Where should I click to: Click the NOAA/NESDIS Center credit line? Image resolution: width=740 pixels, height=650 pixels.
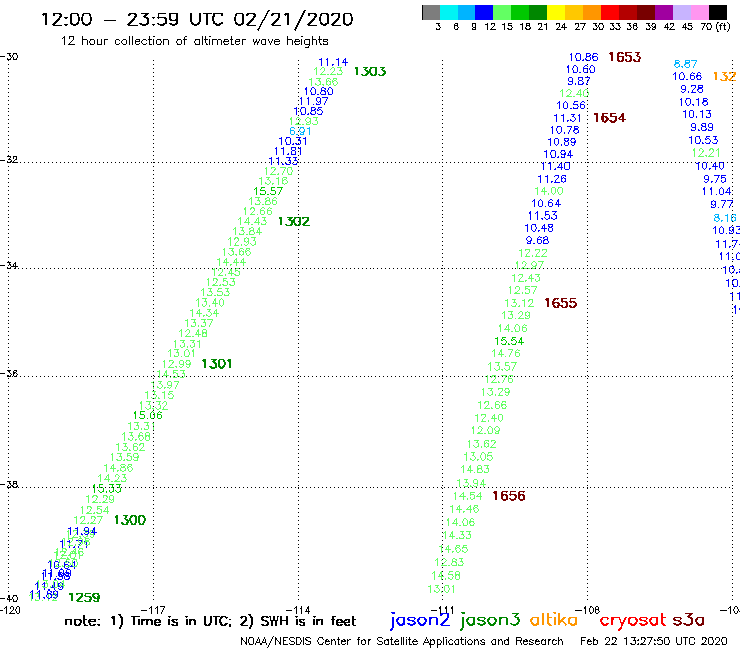click(402, 641)
